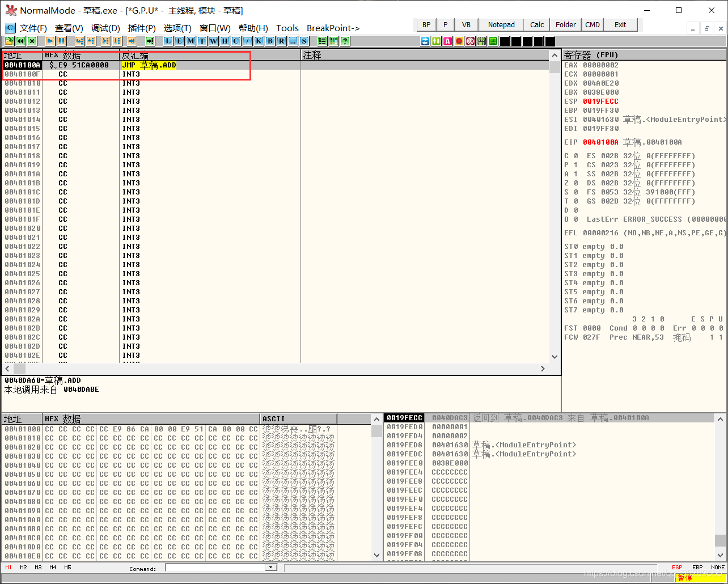
Task: Open the Run trace with the ellipsis icon
Action: (x=293, y=41)
